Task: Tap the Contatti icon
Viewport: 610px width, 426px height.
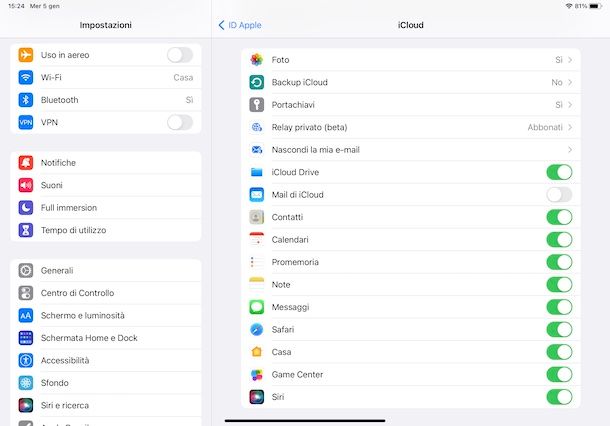Action: pyautogui.click(x=256, y=217)
